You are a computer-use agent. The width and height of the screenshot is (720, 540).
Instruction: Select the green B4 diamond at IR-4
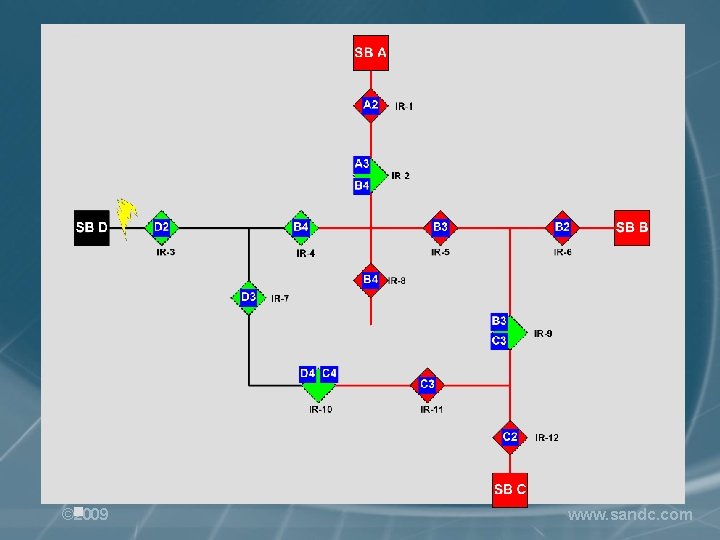tap(301, 228)
